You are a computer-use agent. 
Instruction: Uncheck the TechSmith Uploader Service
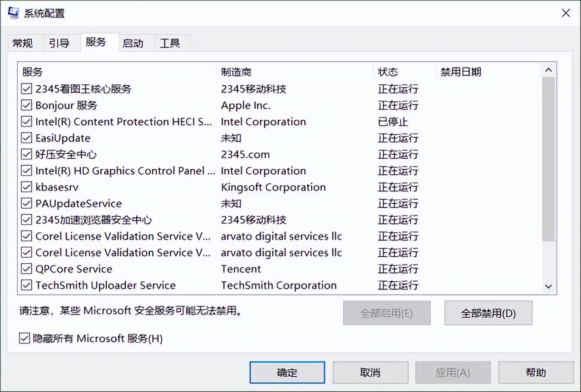(26, 285)
